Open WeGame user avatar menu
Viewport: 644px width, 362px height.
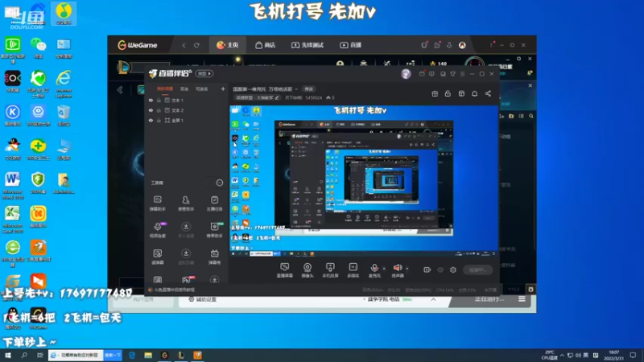(462, 45)
